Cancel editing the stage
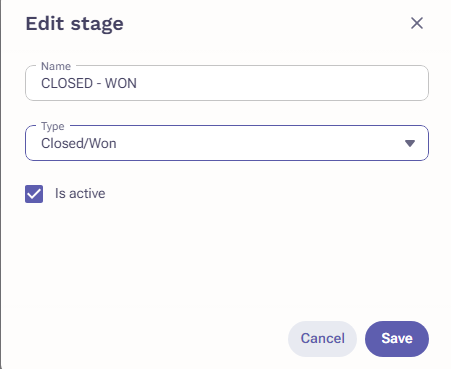The height and width of the screenshot is (369, 451). (322, 339)
